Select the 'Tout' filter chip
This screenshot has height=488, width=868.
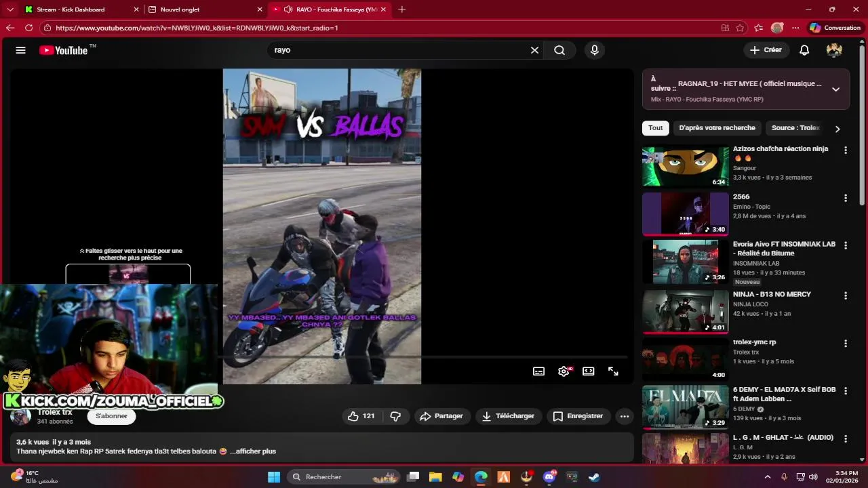tap(656, 128)
